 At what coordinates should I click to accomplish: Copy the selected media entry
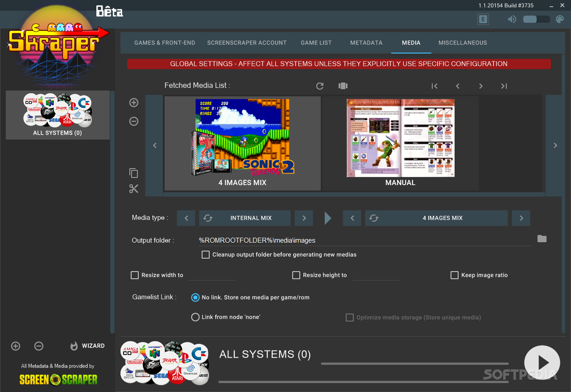point(134,173)
